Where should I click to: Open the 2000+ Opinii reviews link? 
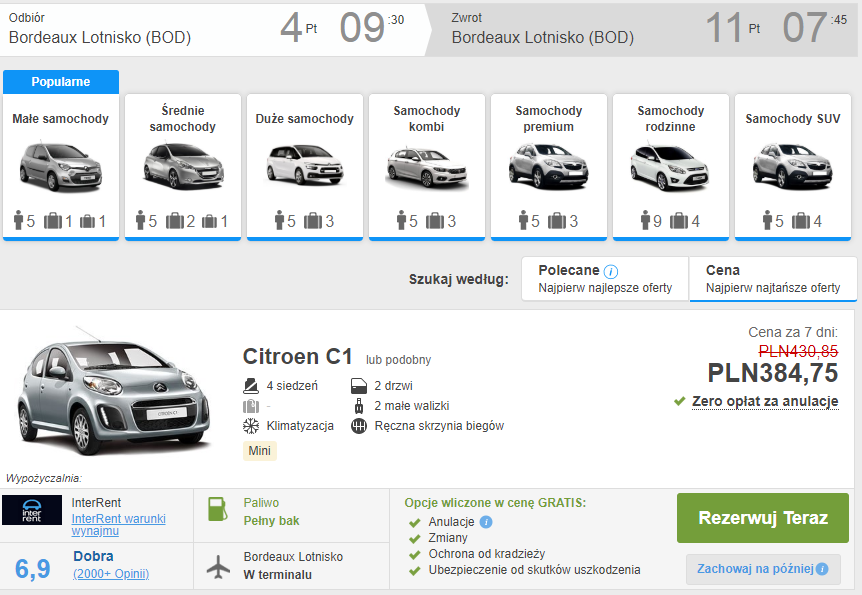(x=111, y=574)
